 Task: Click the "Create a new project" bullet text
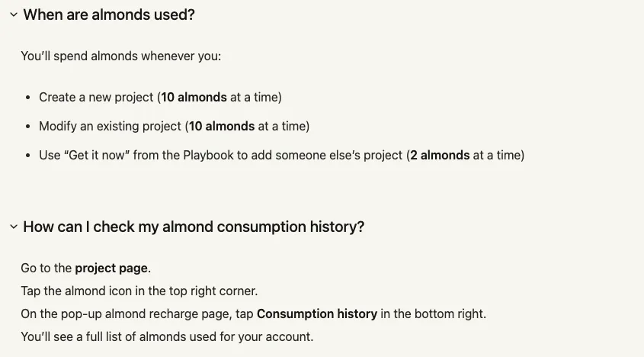click(96, 97)
